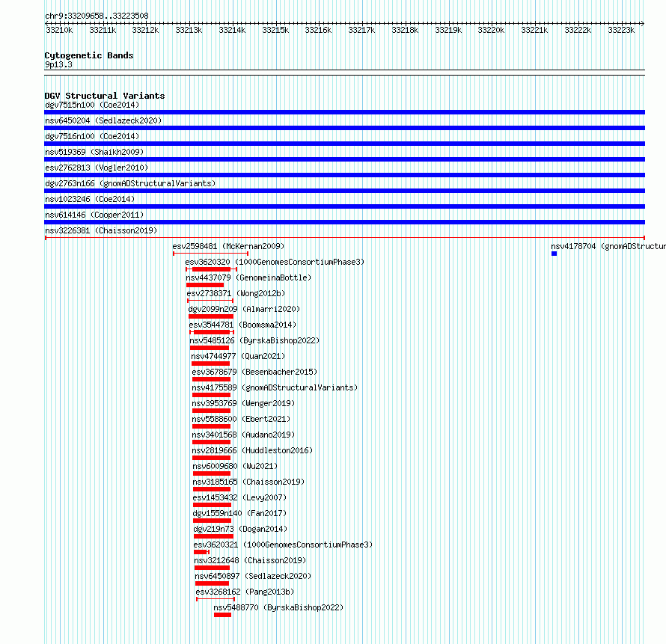Screen dimensions: 666x644
Task: Click esv1453432 (Levy2007) label
Action: pos(239,497)
